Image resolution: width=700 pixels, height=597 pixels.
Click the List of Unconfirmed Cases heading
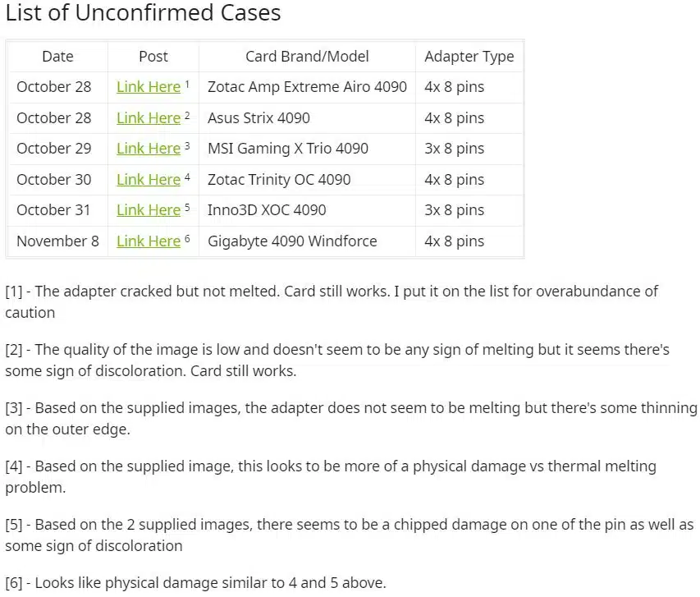[x=144, y=13]
